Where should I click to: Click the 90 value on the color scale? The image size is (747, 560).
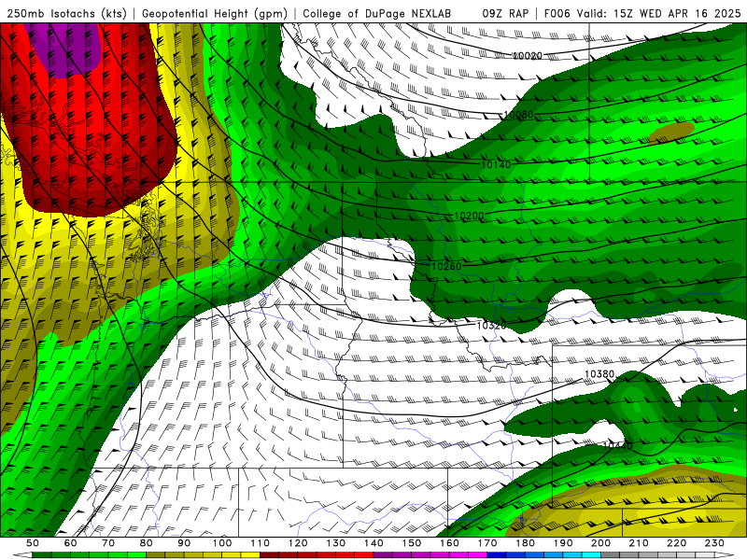click(x=184, y=543)
